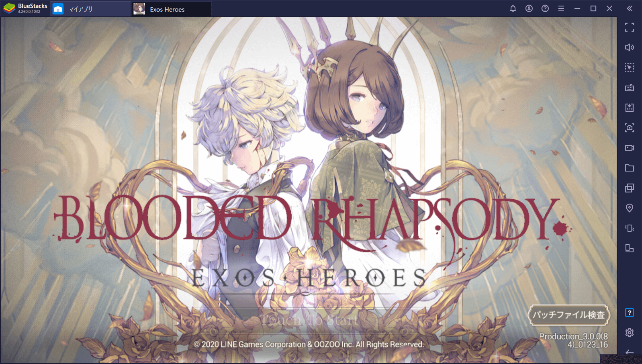Open the BlueStacks hamburger menu

tap(561, 8)
